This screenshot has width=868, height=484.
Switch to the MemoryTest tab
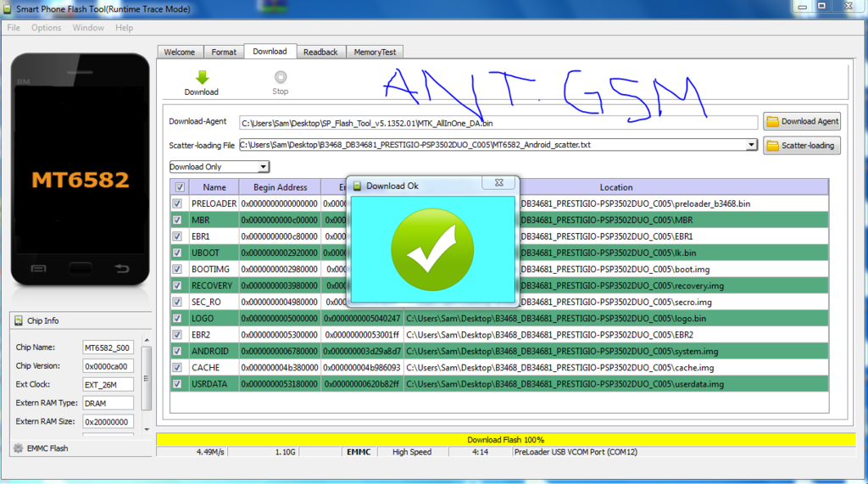tap(375, 52)
